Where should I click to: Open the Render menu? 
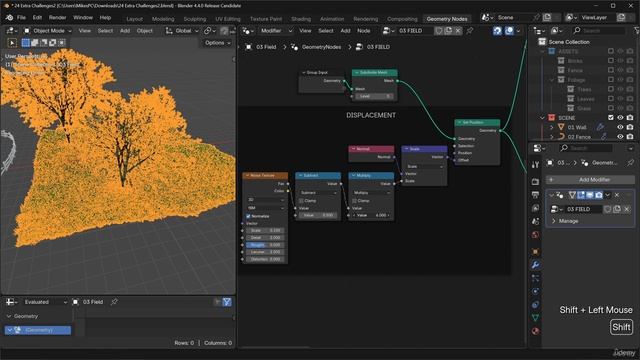tap(57, 18)
